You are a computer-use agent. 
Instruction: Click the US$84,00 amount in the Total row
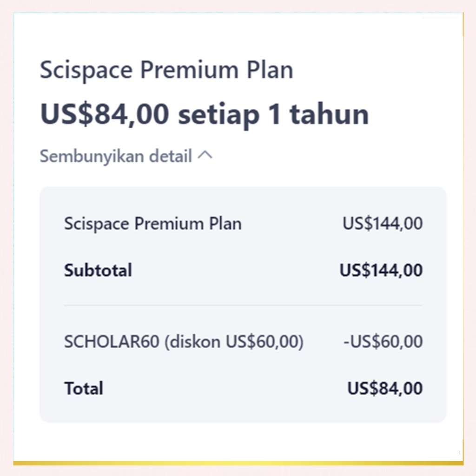385,388
